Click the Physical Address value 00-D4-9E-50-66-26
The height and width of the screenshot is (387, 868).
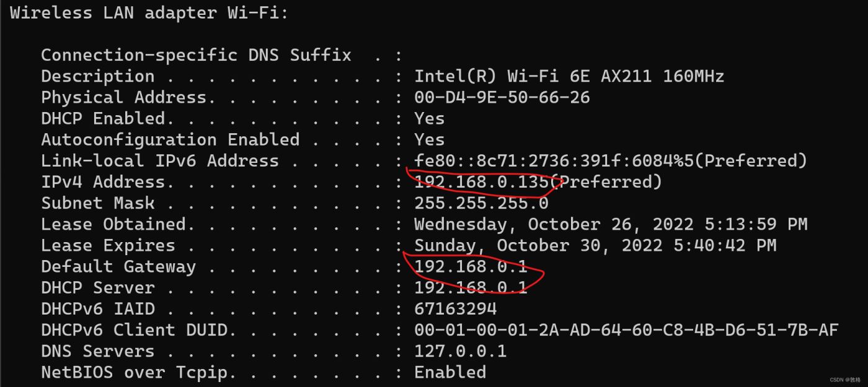coord(502,97)
